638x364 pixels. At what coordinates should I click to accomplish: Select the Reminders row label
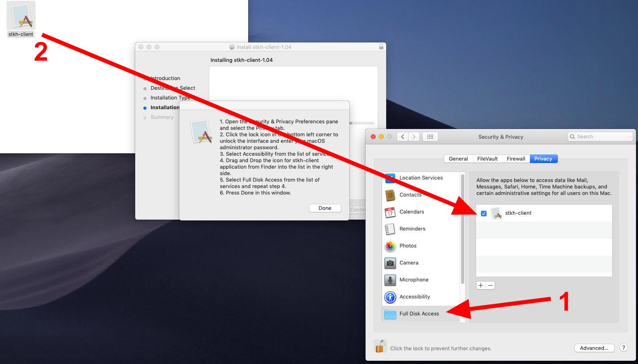tap(413, 229)
